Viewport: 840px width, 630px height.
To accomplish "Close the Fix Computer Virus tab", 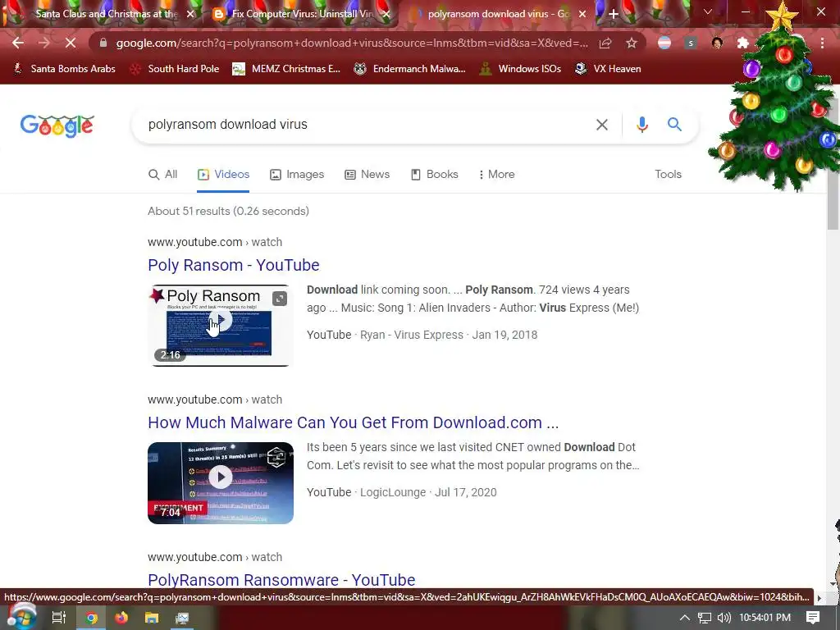I will click(x=387, y=14).
